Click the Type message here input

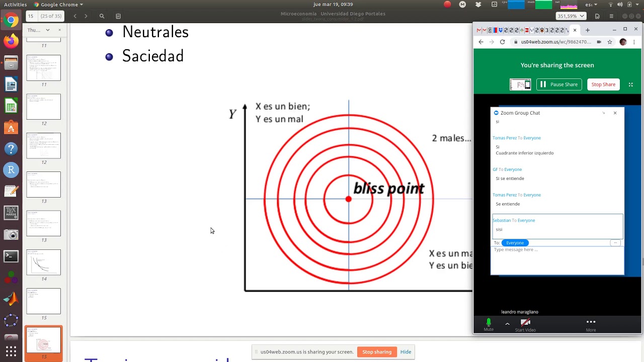coord(557,260)
